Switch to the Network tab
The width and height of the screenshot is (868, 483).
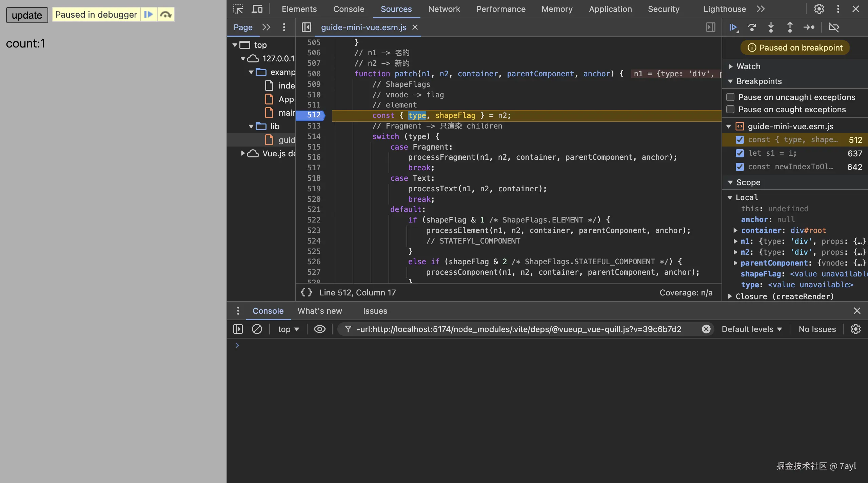point(444,9)
